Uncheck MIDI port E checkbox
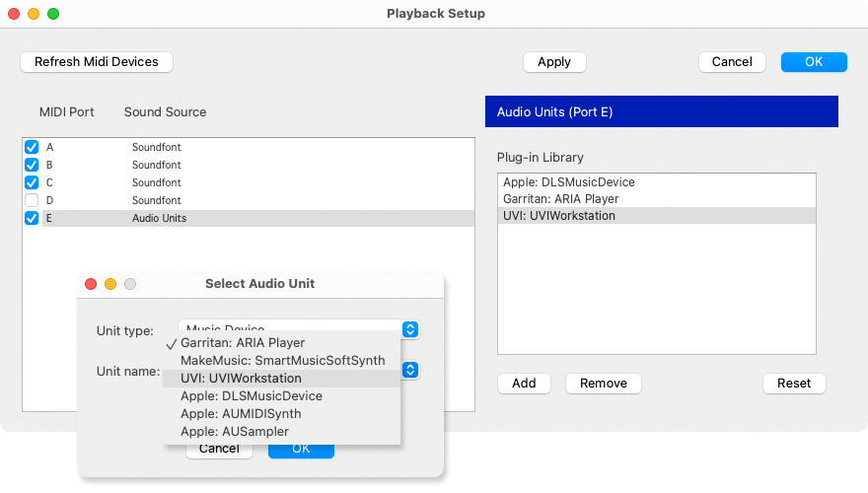Viewport: 868px width, 493px height. pos(32,218)
